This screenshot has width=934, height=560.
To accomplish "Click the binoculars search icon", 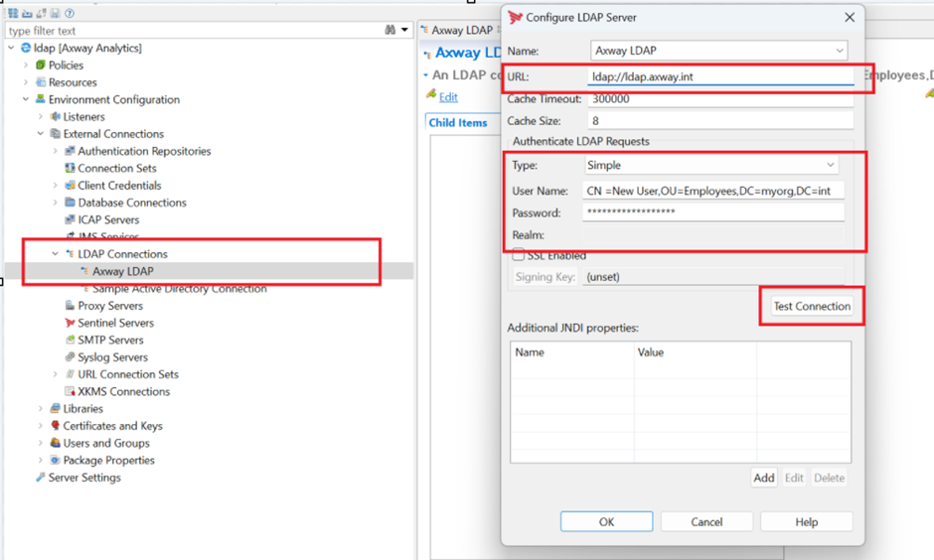I will click(390, 31).
